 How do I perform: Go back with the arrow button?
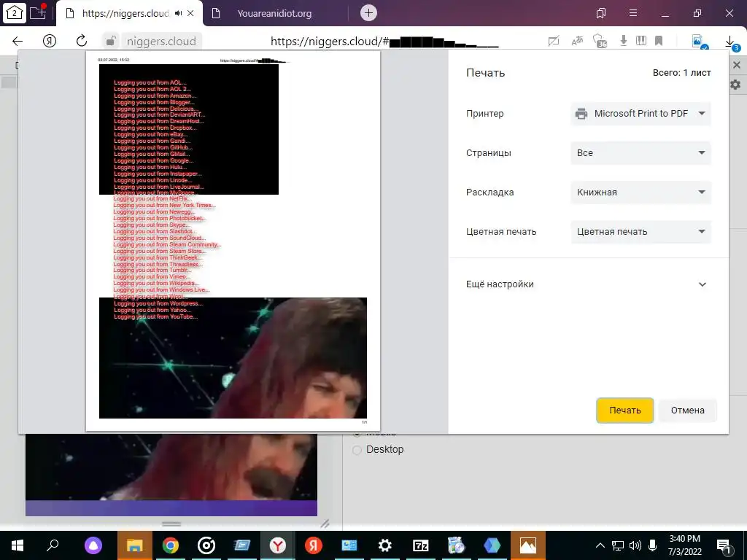[18, 41]
